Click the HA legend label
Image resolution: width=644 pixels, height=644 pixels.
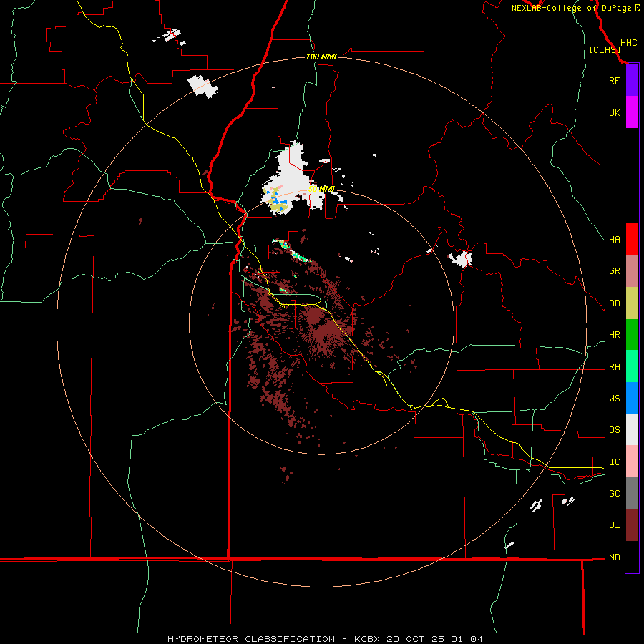(x=614, y=239)
